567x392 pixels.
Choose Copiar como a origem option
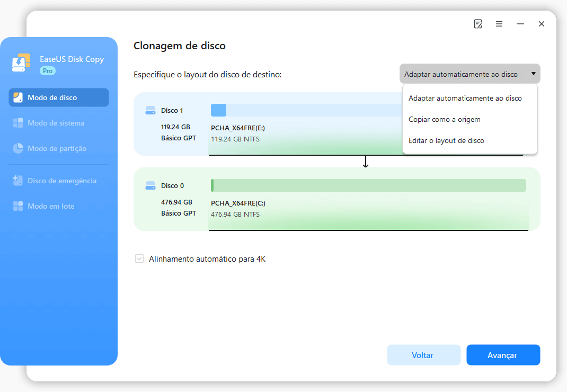(444, 119)
